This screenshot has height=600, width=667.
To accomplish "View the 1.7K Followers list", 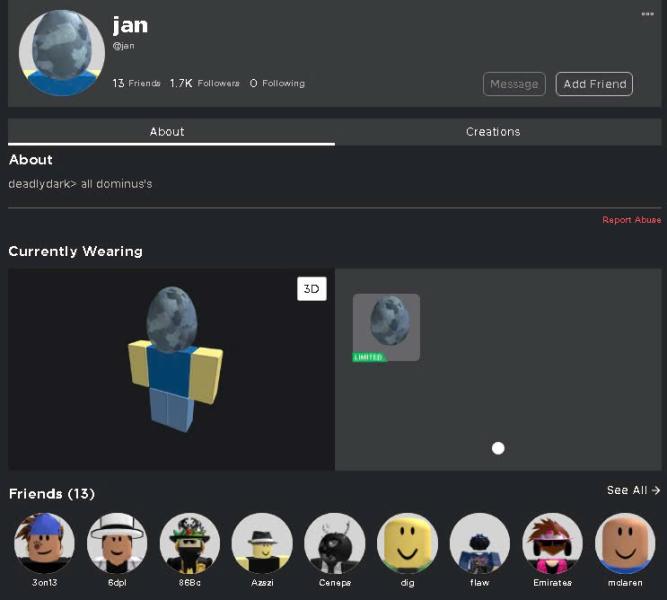I will click(x=204, y=84).
